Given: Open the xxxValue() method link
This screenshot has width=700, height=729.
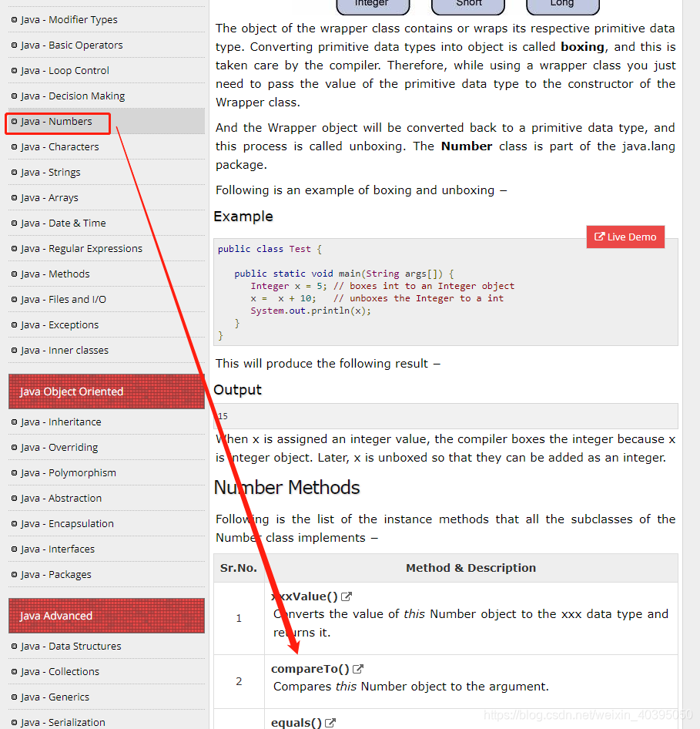Looking at the screenshot, I should [x=305, y=596].
